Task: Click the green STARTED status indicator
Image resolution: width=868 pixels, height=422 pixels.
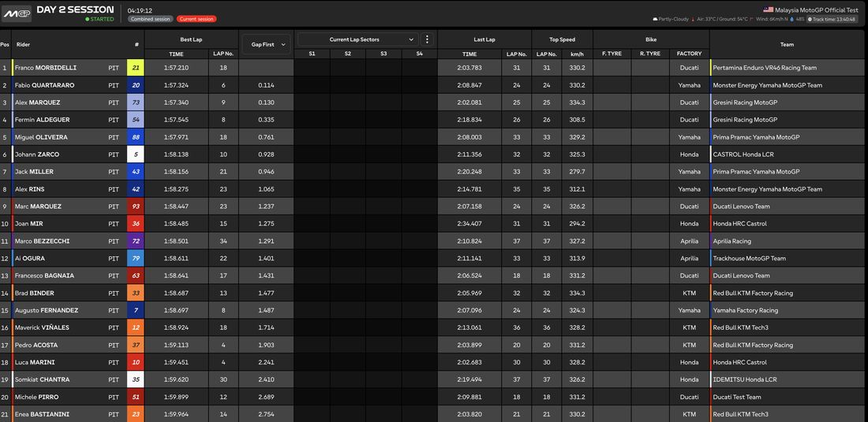Action: click(99, 19)
